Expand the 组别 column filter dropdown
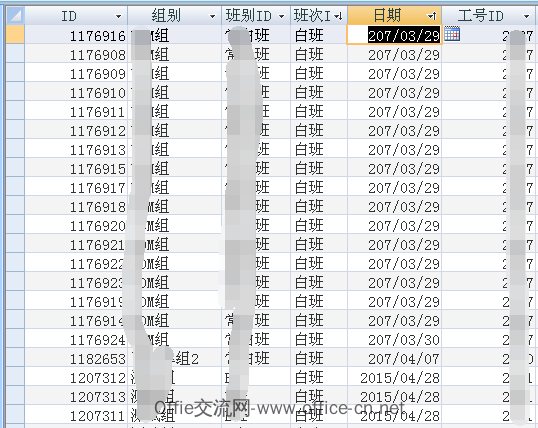Screen dimensions: 538x428 coord(212,16)
